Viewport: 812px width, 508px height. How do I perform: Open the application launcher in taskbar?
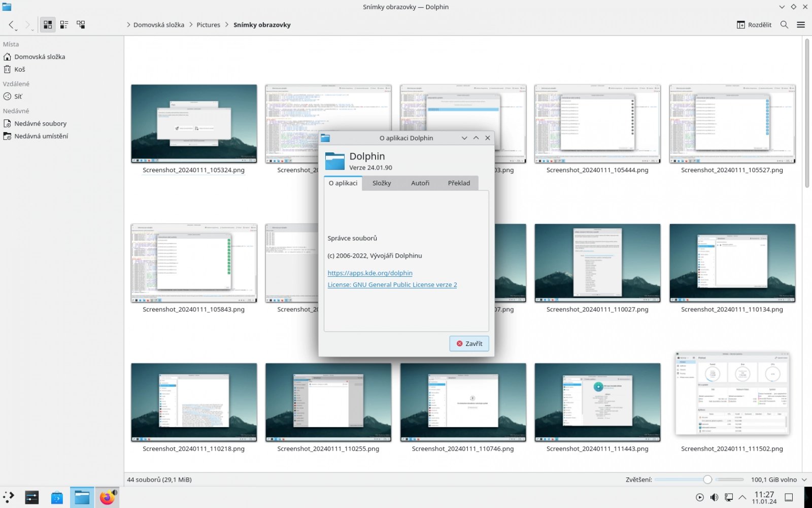pyautogui.click(x=9, y=497)
